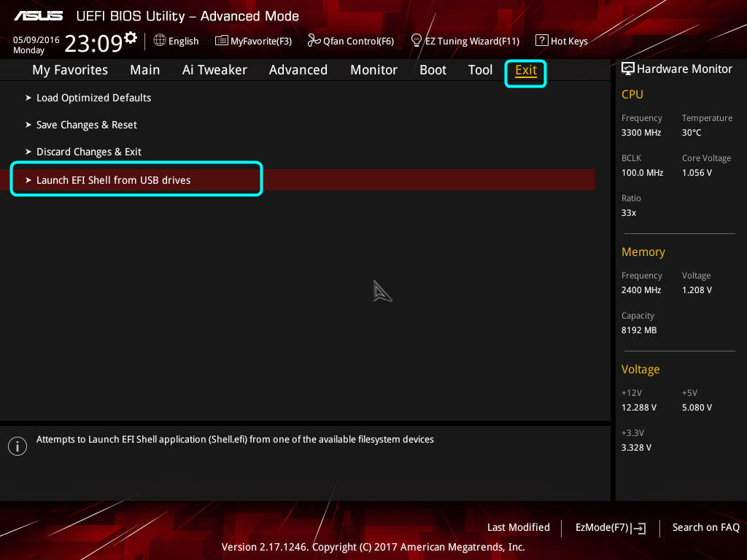Image resolution: width=747 pixels, height=560 pixels.
Task: Choose Load Optimized Defaults
Action: 94,98
